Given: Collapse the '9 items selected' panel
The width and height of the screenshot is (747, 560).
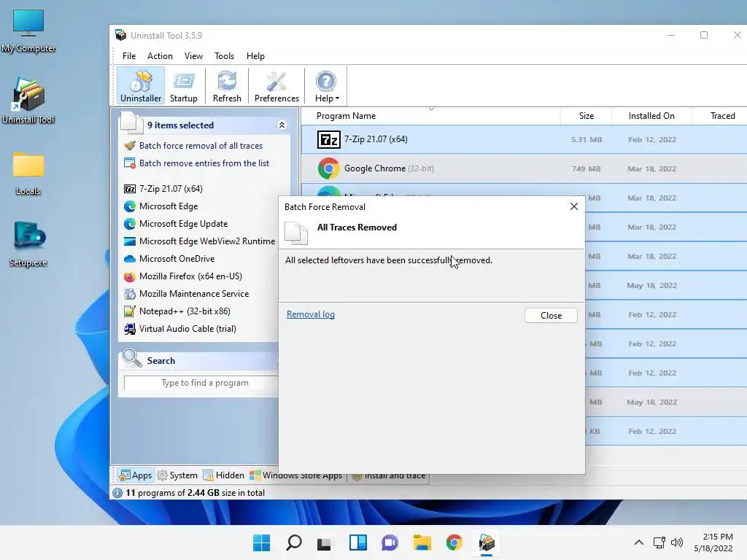Looking at the screenshot, I should tap(282, 125).
